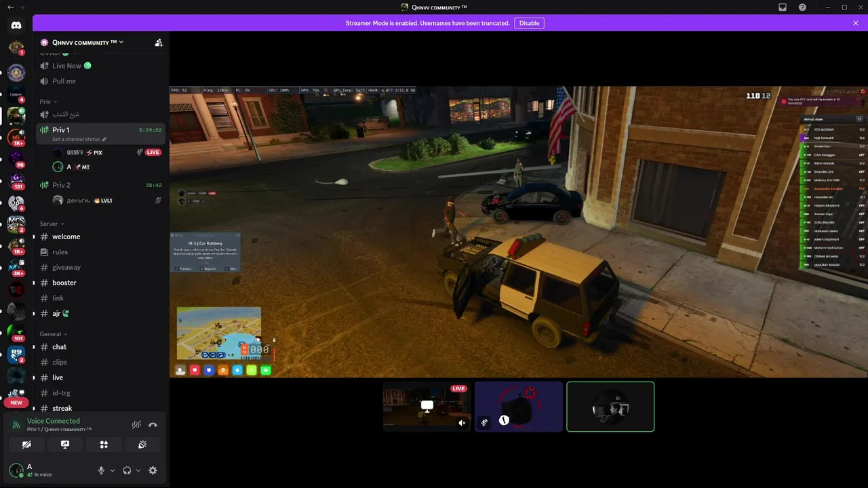868x488 pixels.
Task: Open headphone output options chevron
Action: [138, 470]
